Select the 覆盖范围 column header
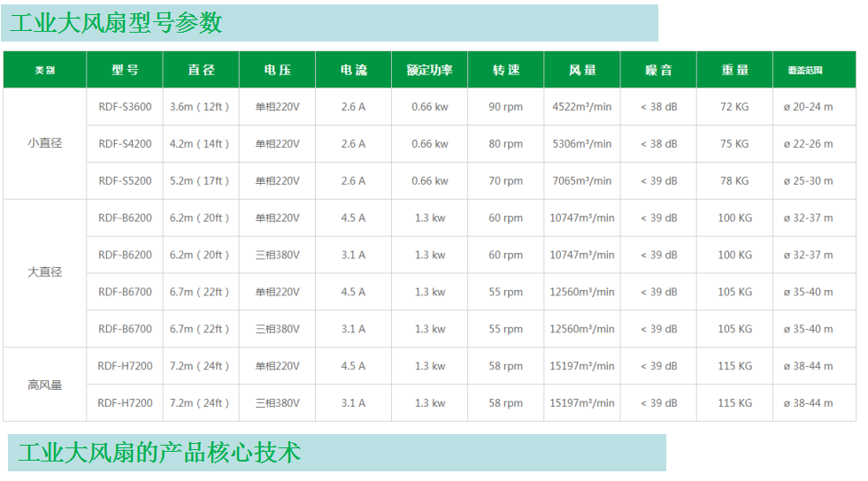The width and height of the screenshot is (868, 481). (x=810, y=70)
